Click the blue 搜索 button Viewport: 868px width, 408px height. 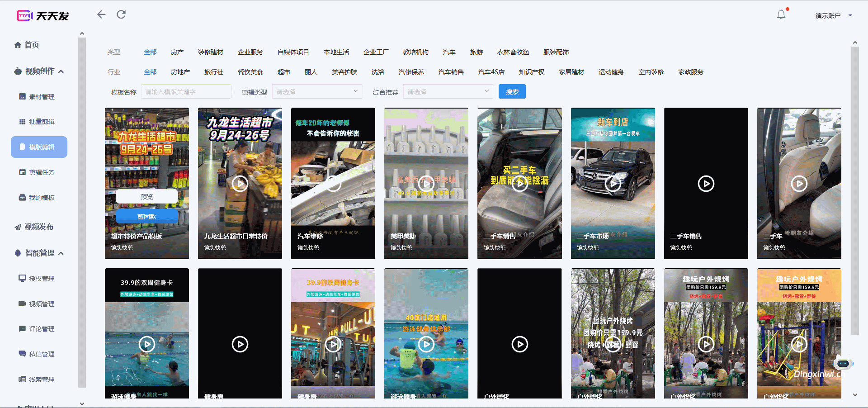512,92
